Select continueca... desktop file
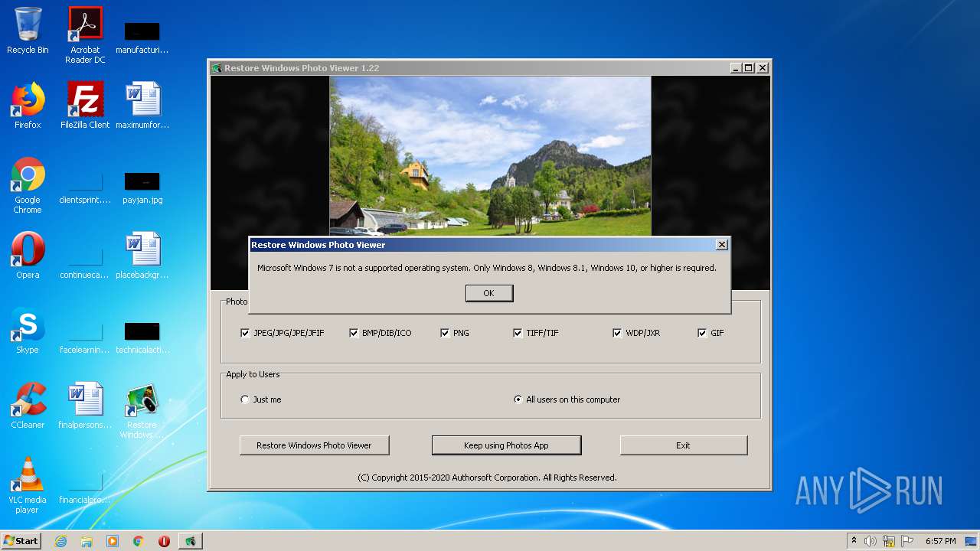The width and height of the screenshot is (980, 551). pyautogui.click(x=85, y=263)
